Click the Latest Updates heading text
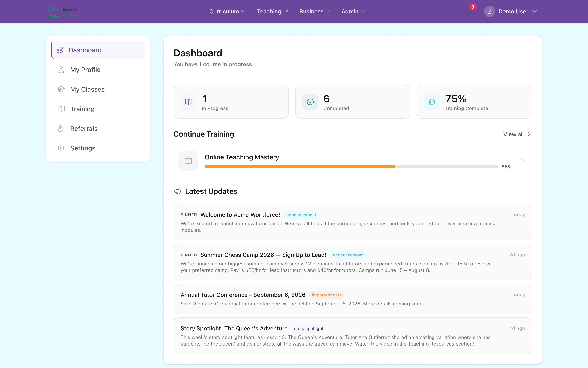This screenshot has height=368, width=588. pyautogui.click(x=211, y=191)
